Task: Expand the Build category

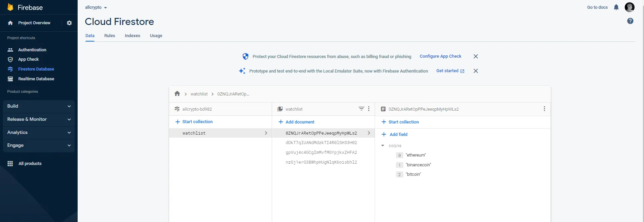Action: (x=38, y=106)
